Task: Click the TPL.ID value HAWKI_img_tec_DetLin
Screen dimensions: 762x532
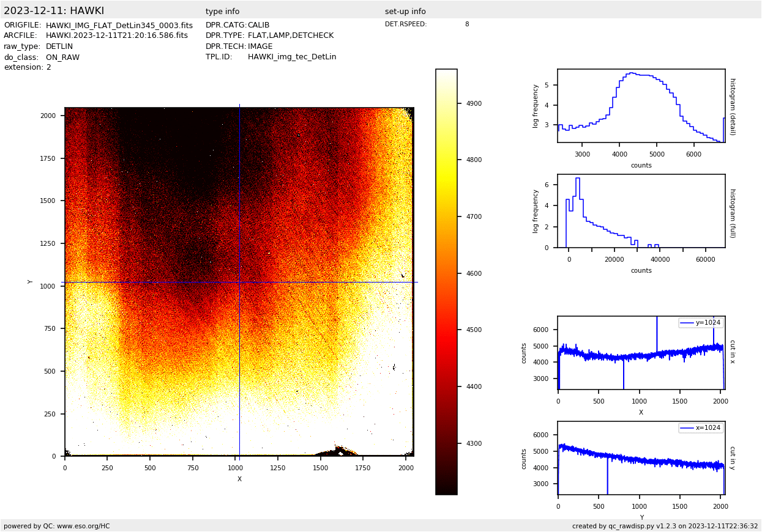Action: click(x=291, y=57)
